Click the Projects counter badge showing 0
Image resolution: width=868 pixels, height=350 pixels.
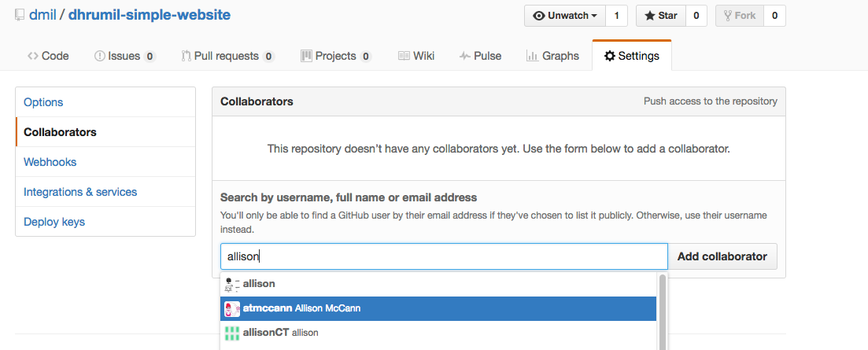click(365, 57)
